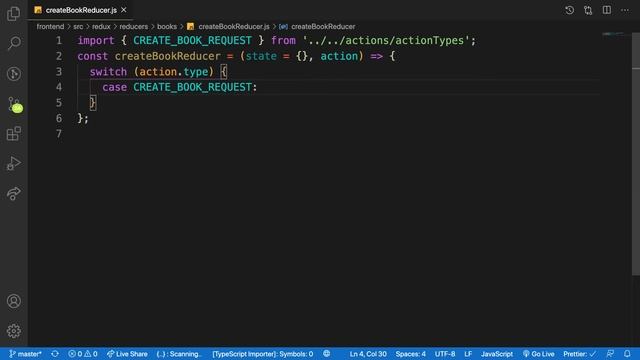Click line number 7 in the gutter
The image size is (640, 360).
(x=59, y=133)
